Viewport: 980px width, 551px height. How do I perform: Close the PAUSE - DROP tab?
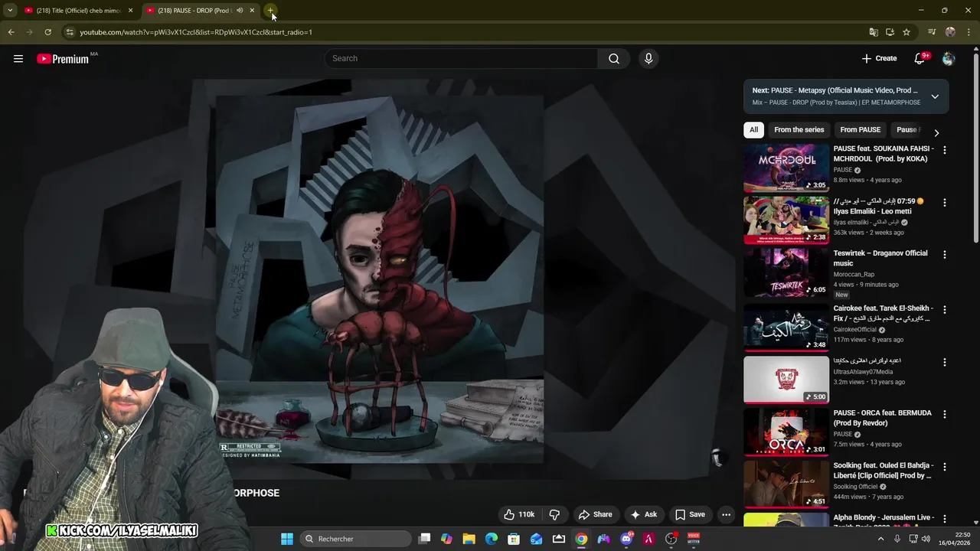tap(252, 11)
